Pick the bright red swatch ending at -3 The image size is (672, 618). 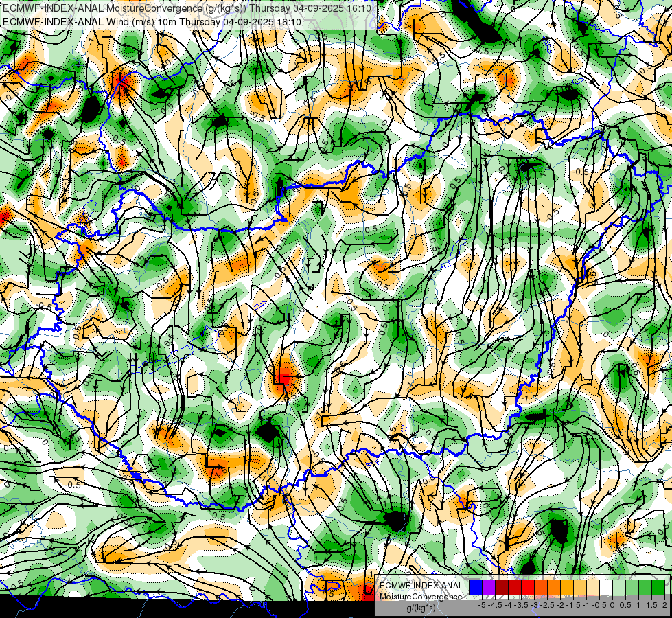point(528,587)
